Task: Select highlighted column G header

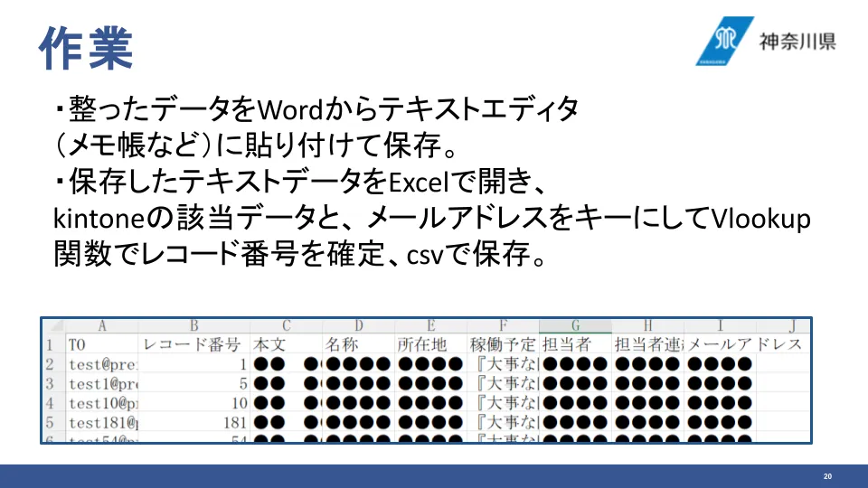Action: tap(575, 325)
